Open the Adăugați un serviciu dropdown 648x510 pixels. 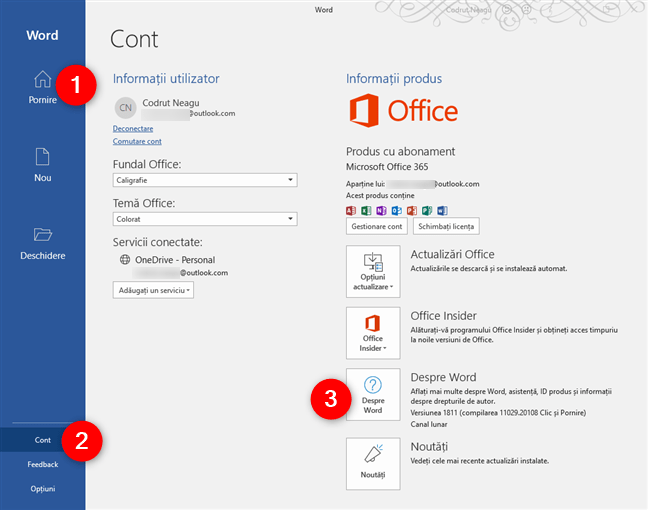[x=153, y=290]
